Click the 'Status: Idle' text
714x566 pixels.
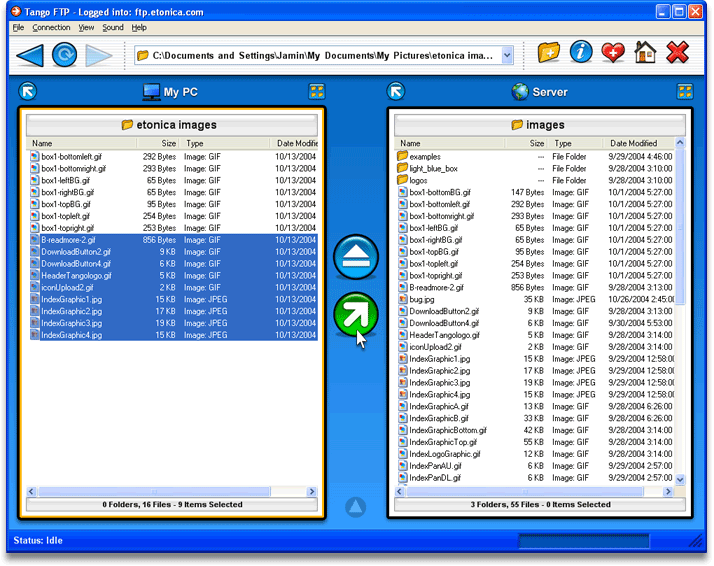pyautogui.click(x=38, y=541)
